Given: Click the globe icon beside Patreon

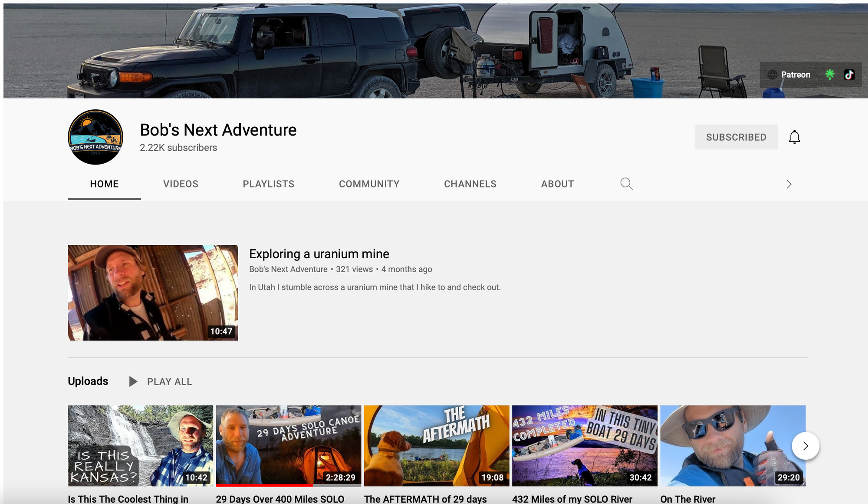Looking at the screenshot, I should pyautogui.click(x=772, y=75).
